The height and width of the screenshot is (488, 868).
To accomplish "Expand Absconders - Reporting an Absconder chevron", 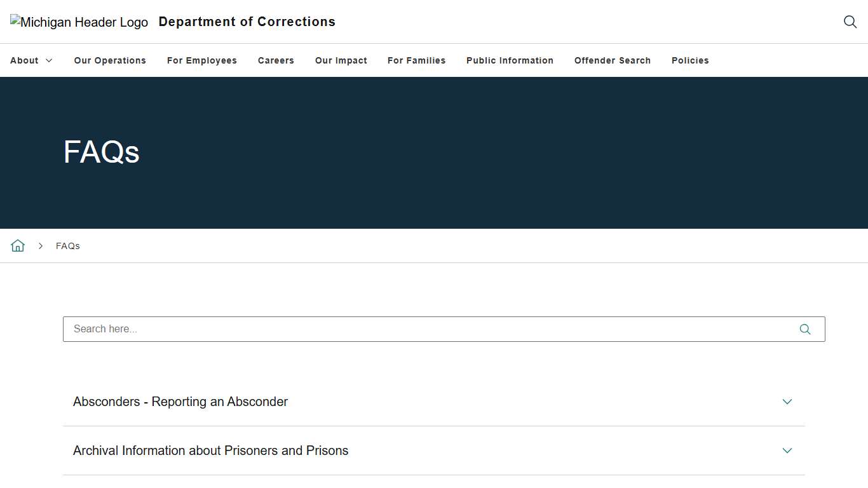I will (787, 402).
